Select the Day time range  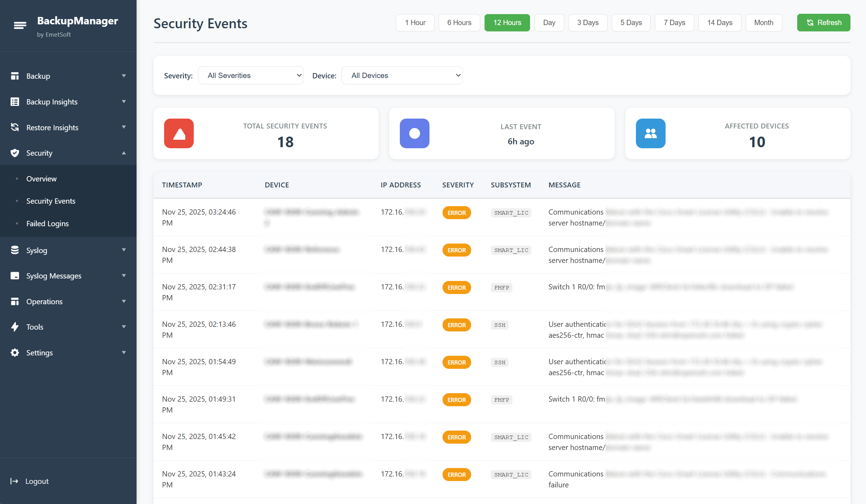549,23
